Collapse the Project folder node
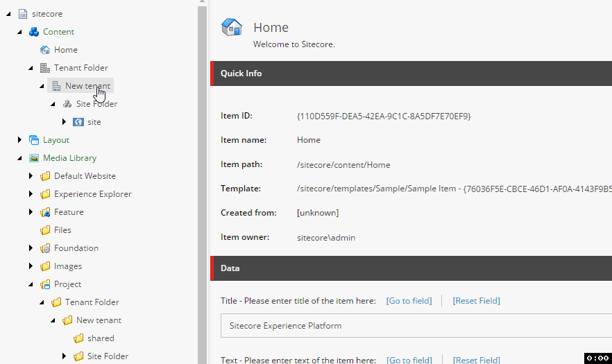Screen dimensions: 612x364 click(31, 284)
